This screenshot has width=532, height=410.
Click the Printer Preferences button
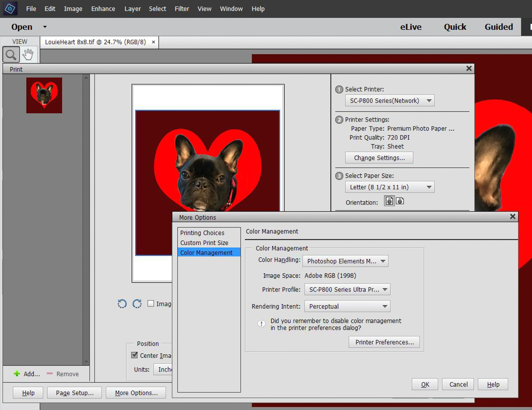384,342
